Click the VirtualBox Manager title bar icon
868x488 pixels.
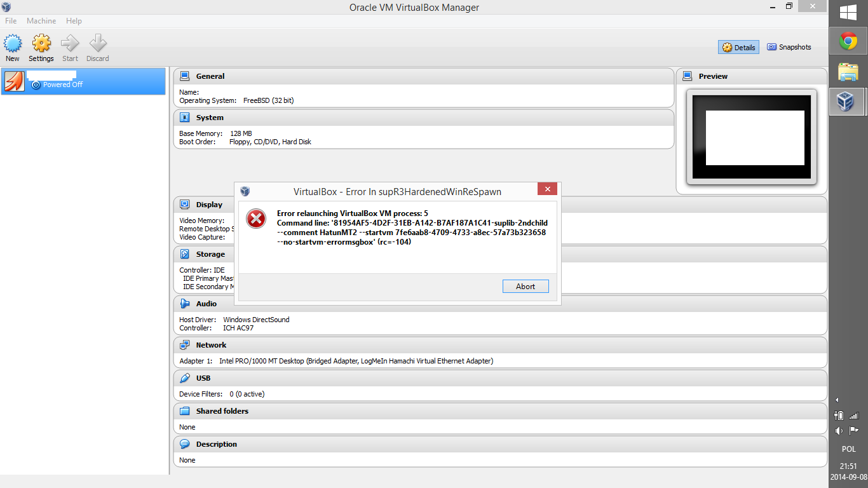click(x=7, y=7)
